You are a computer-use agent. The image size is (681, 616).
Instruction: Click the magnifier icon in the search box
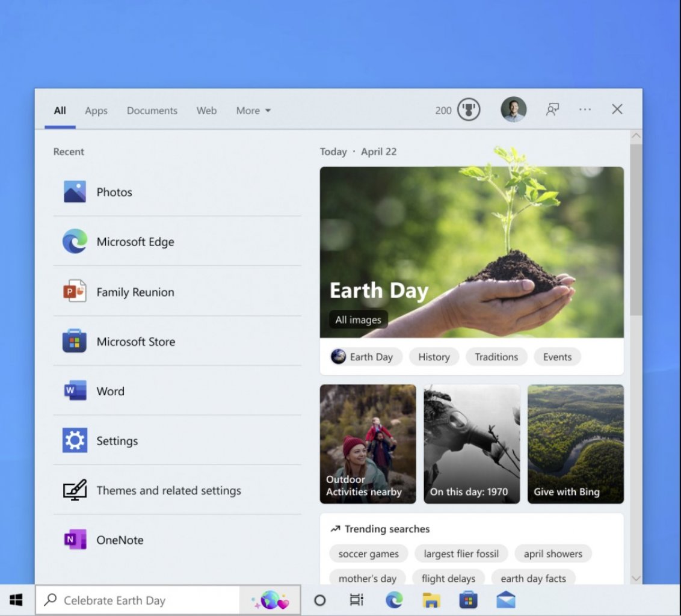coord(51,600)
